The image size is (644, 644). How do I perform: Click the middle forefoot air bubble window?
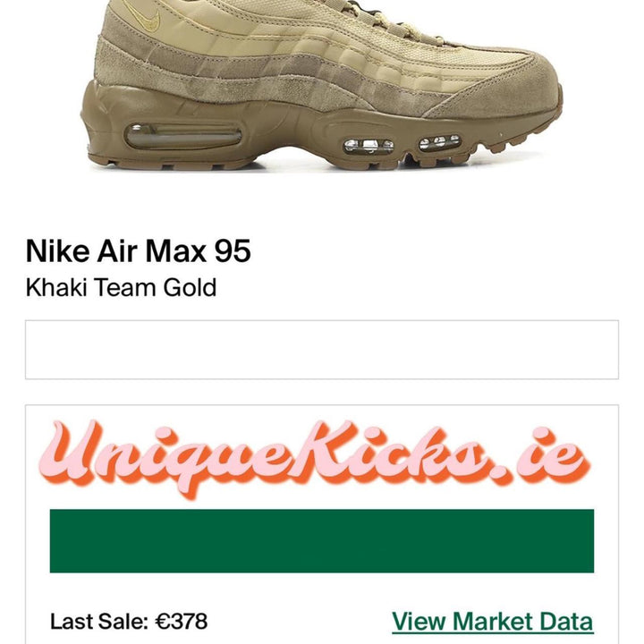tap(369, 146)
